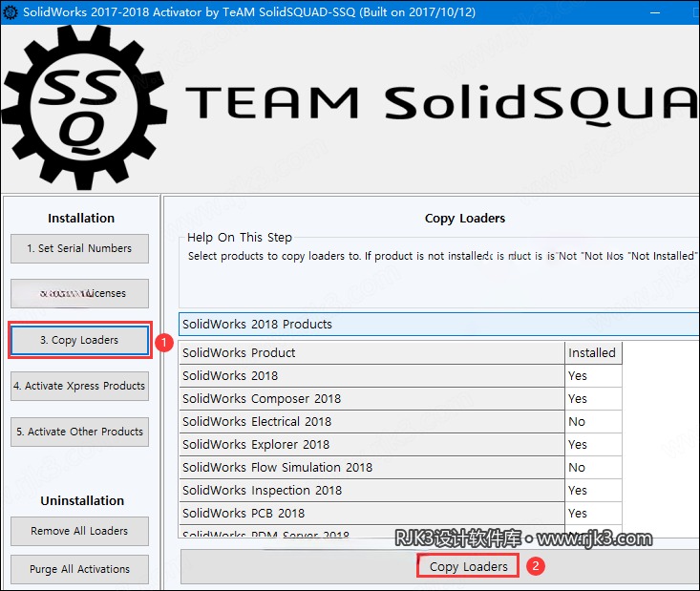Click Remove All Loaders button
Viewport: 700px width, 591px height.
click(x=79, y=531)
